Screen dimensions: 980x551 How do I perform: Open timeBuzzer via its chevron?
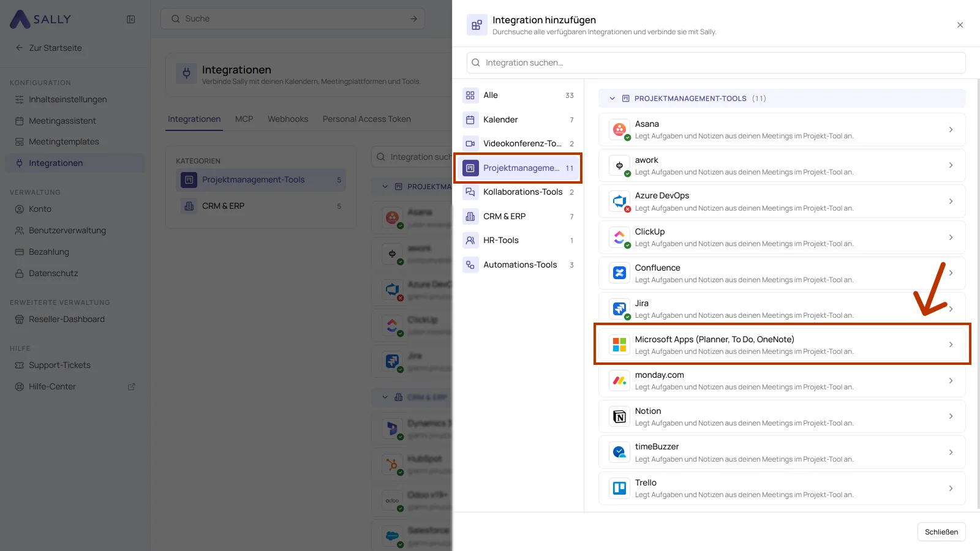point(951,452)
